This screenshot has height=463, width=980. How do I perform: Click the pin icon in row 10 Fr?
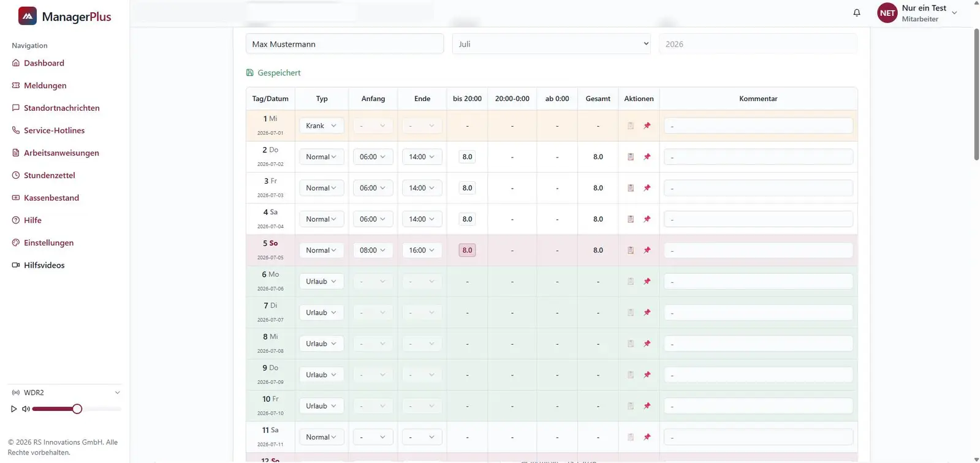click(x=647, y=406)
